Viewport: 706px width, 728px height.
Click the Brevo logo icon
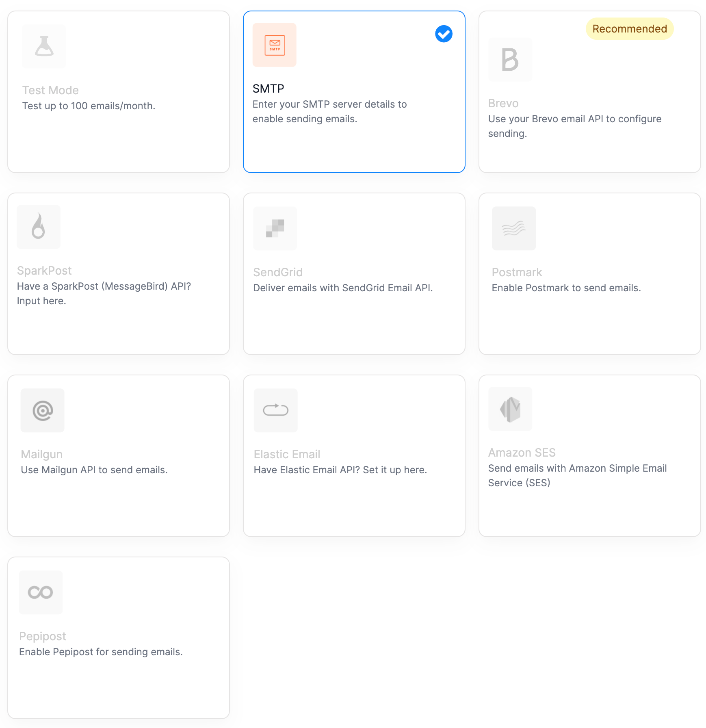[x=510, y=59]
